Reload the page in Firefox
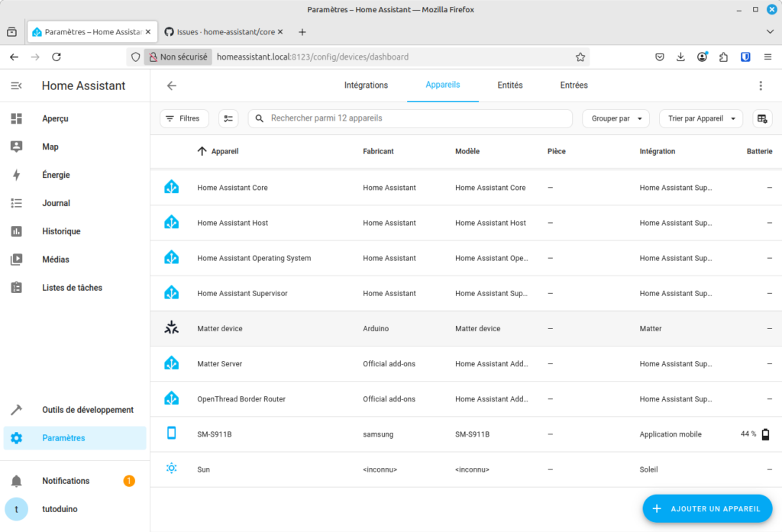The width and height of the screenshot is (782, 532). point(57,56)
